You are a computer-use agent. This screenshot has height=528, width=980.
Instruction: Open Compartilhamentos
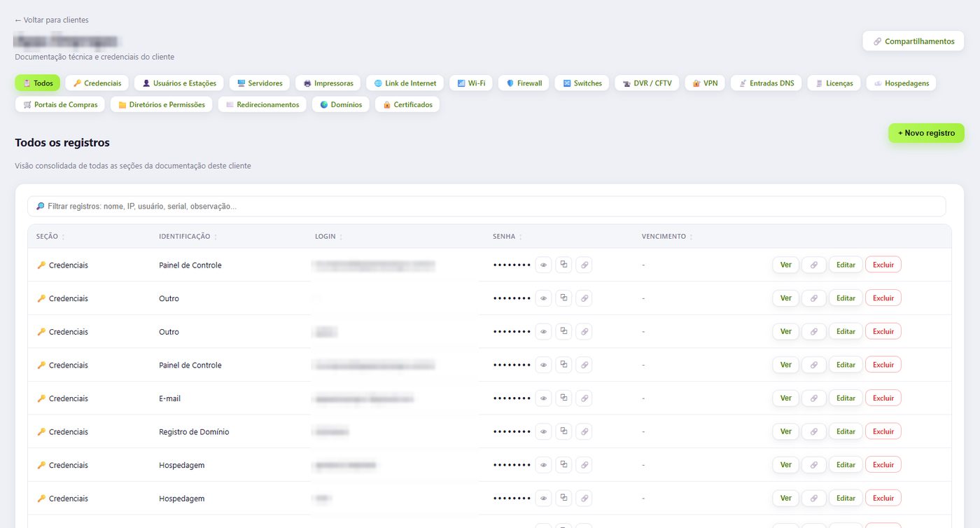tap(913, 41)
